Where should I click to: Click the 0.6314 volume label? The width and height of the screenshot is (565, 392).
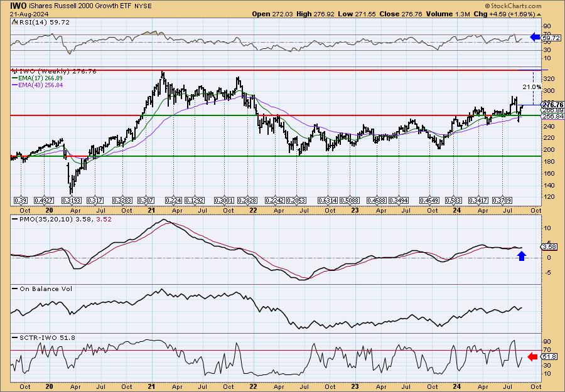click(x=328, y=200)
